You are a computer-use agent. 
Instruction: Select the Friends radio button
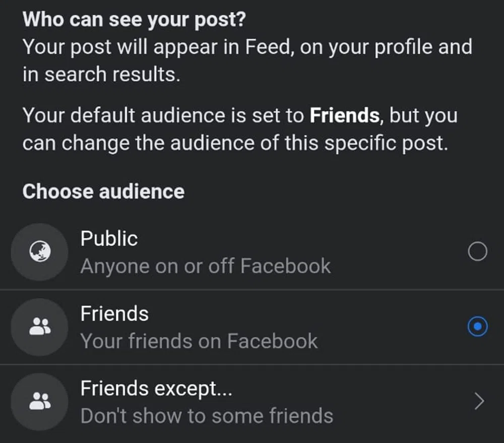(477, 327)
